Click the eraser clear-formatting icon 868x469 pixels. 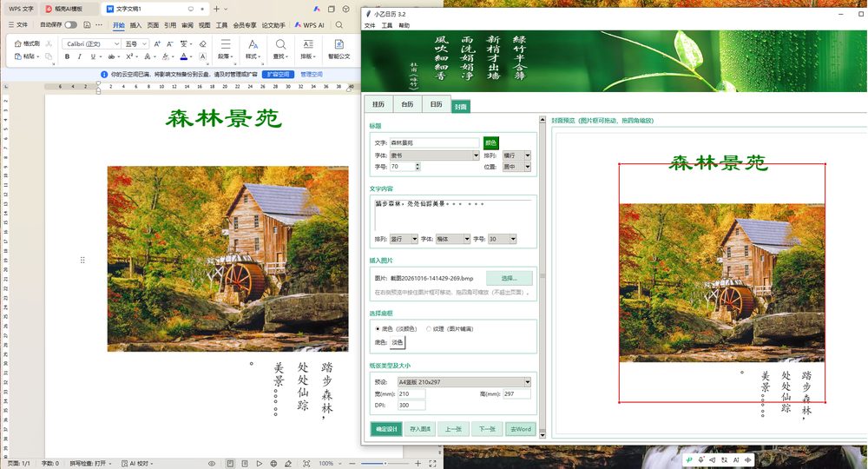pos(202,43)
